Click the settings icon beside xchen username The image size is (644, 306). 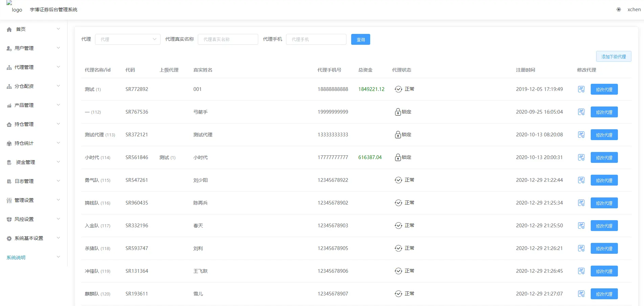coord(619,9)
